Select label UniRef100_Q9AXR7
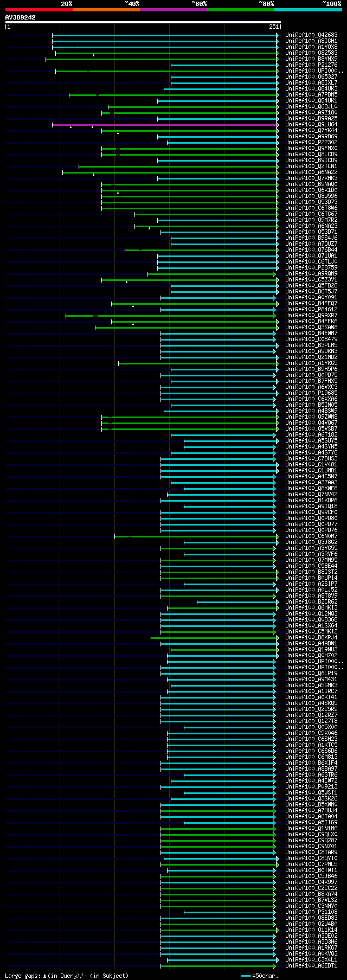 coord(311,316)
